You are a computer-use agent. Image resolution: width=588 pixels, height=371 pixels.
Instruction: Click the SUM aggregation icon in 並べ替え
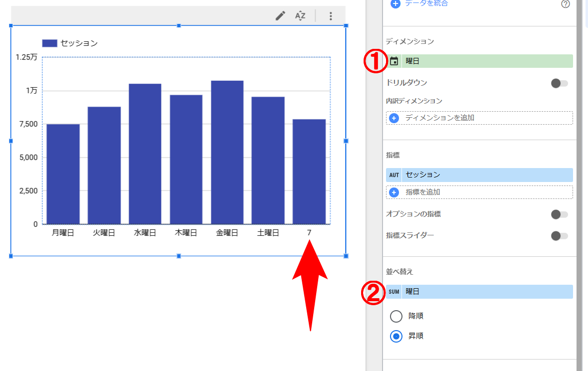tap(394, 292)
